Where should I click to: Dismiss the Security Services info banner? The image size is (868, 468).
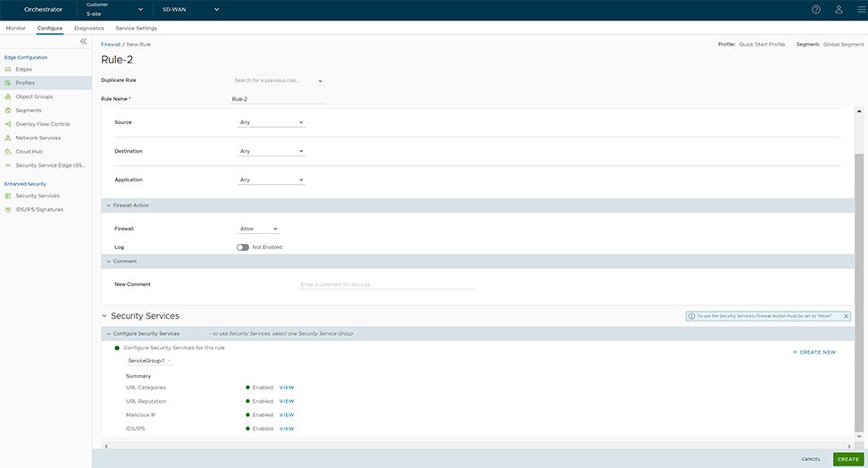[x=846, y=316]
